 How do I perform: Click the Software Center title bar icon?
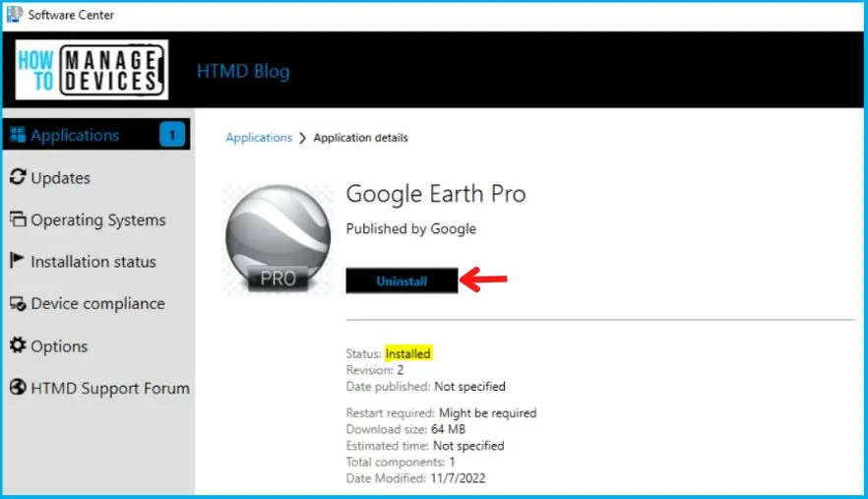tap(14, 14)
